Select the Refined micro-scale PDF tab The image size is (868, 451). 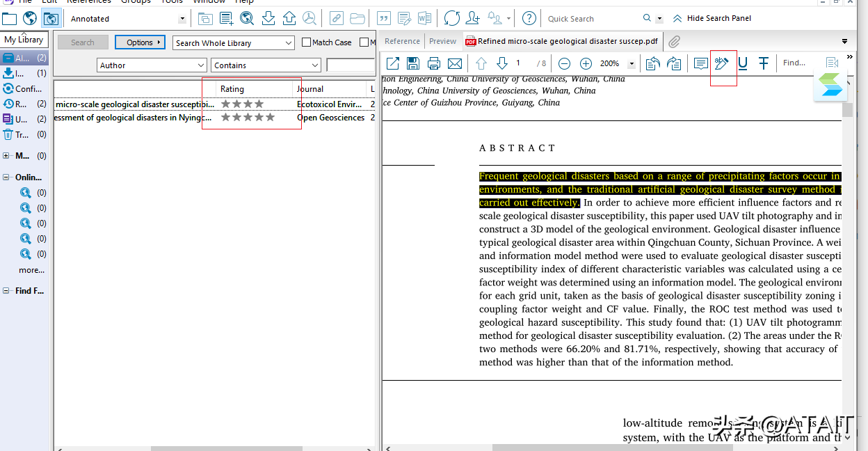[x=562, y=41]
